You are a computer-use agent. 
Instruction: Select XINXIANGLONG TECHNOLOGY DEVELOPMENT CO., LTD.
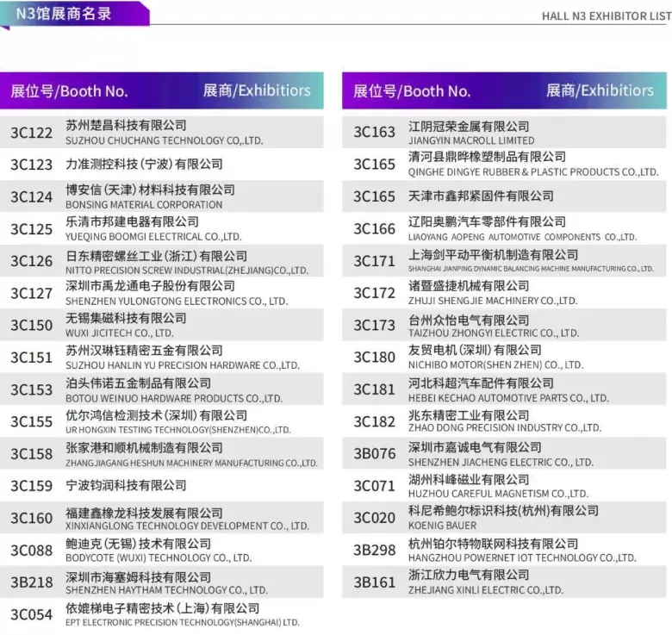pyautogui.click(x=187, y=526)
